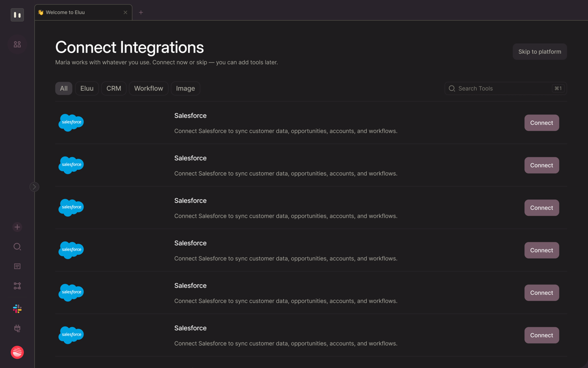Filter integrations by Image
The image size is (588, 368).
[185, 88]
